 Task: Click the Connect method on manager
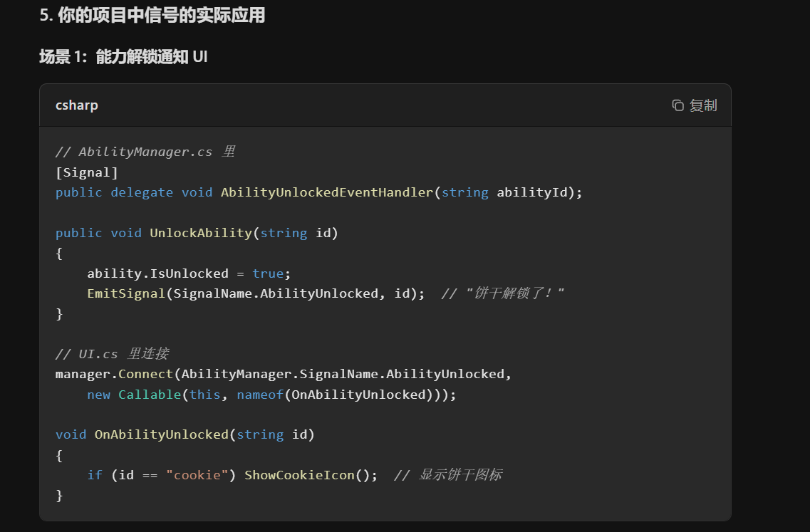pyautogui.click(x=145, y=374)
